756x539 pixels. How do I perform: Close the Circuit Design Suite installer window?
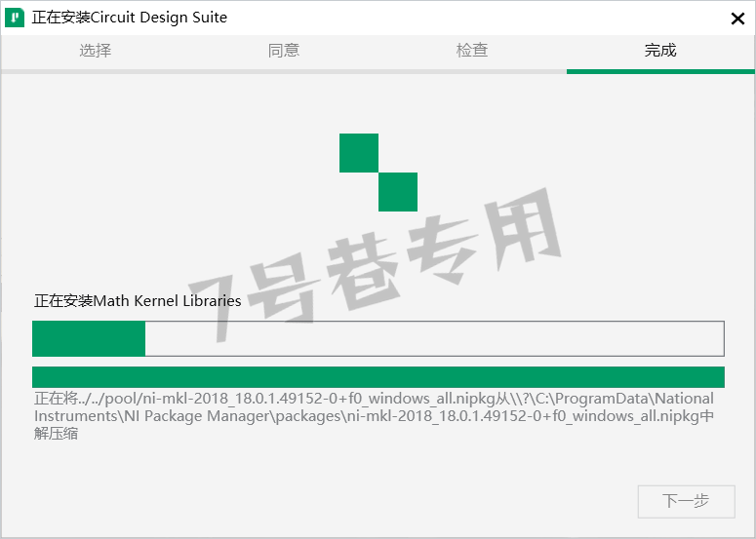pyautogui.click(x=737, y=19)
